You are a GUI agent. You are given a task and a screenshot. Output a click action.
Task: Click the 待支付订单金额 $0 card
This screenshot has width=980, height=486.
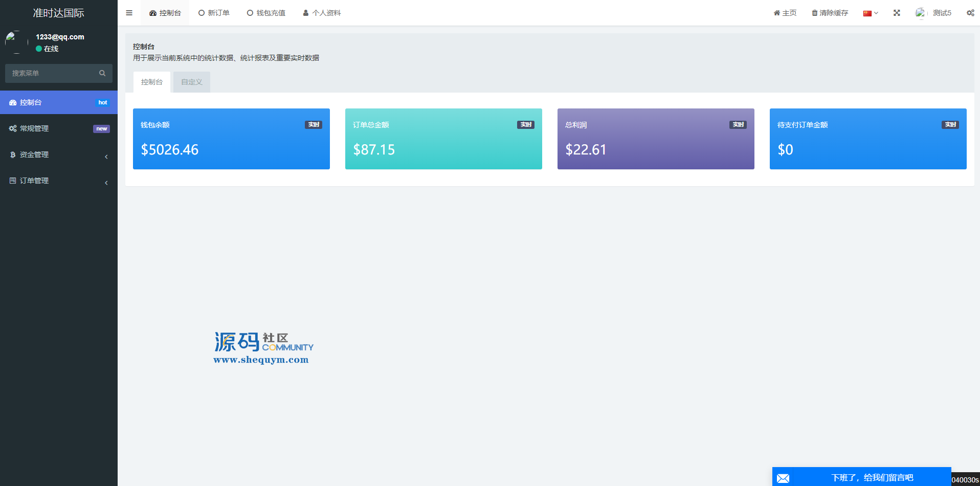[868, 139]
